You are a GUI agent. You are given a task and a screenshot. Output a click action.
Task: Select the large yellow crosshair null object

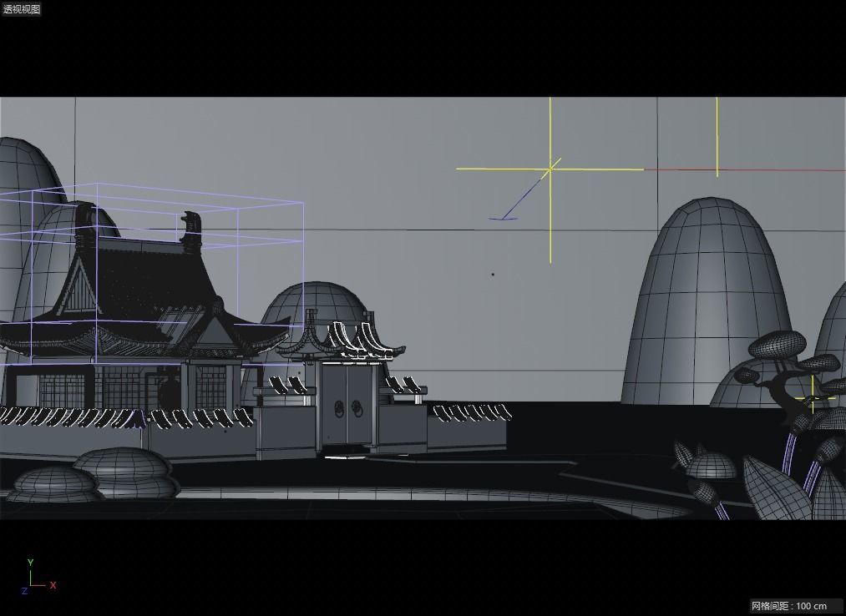click(550, 169)
